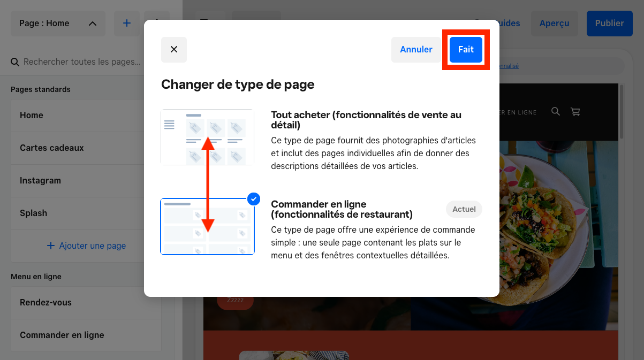Open the Page : Home dropdown
The height and width of the screenshot is (360, 644).
[58, 24]
